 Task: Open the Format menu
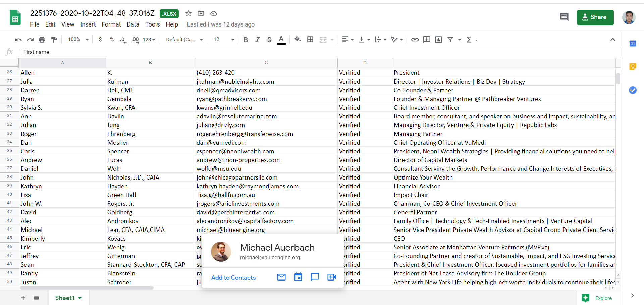[x=111, y=24]
